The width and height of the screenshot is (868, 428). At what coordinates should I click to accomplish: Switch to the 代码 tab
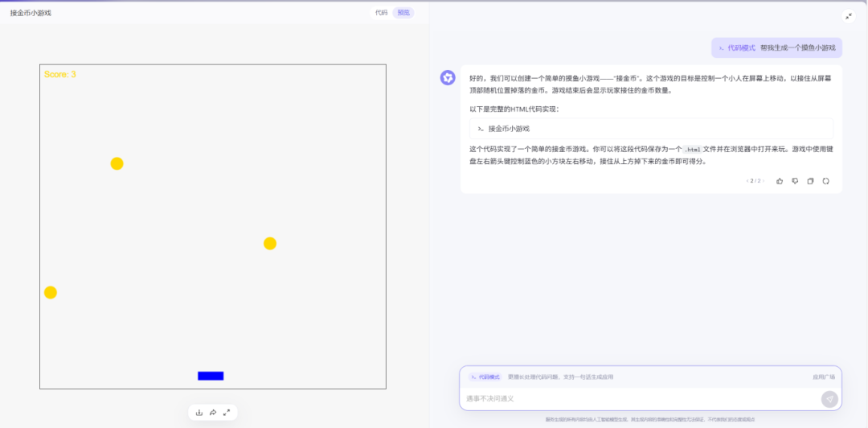pyautogui.click(x=382, y=13)
